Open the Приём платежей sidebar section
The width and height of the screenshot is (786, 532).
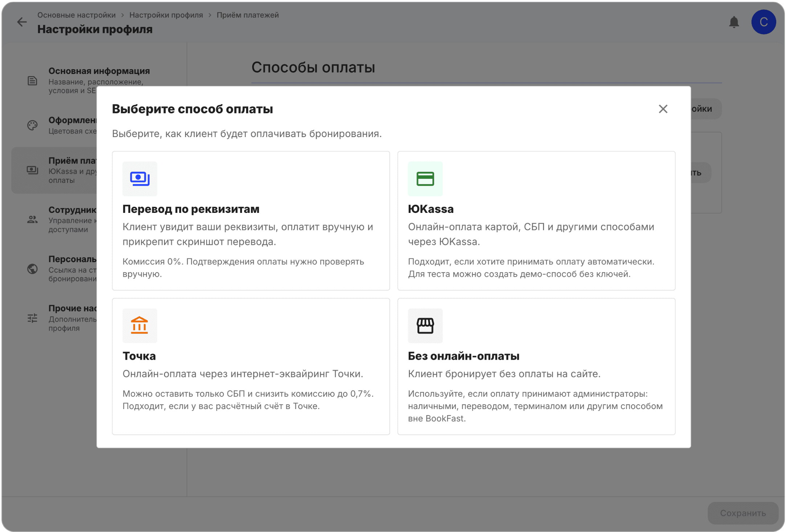pos(54,170)
